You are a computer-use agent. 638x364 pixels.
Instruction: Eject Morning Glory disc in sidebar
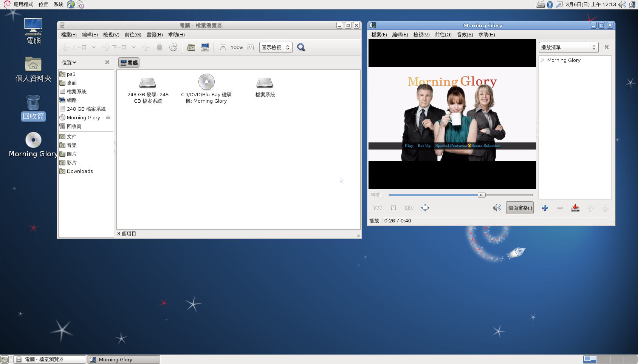[108, 117]
